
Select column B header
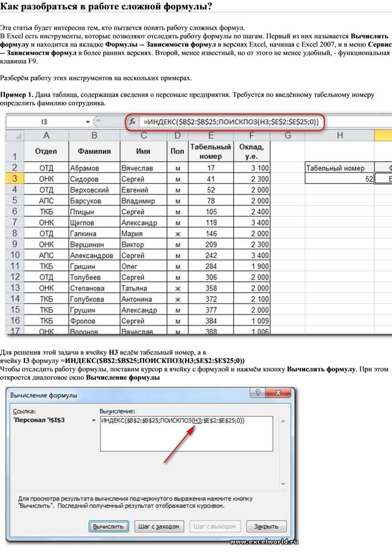(95, 136)
